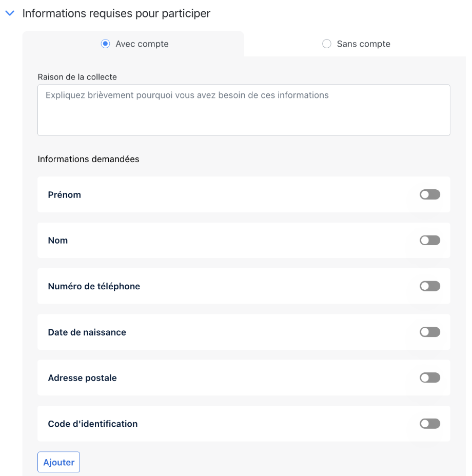
Task: Collapse the Informations requises pour participer section
Action: pyautogui.click(x=10, y=14)
